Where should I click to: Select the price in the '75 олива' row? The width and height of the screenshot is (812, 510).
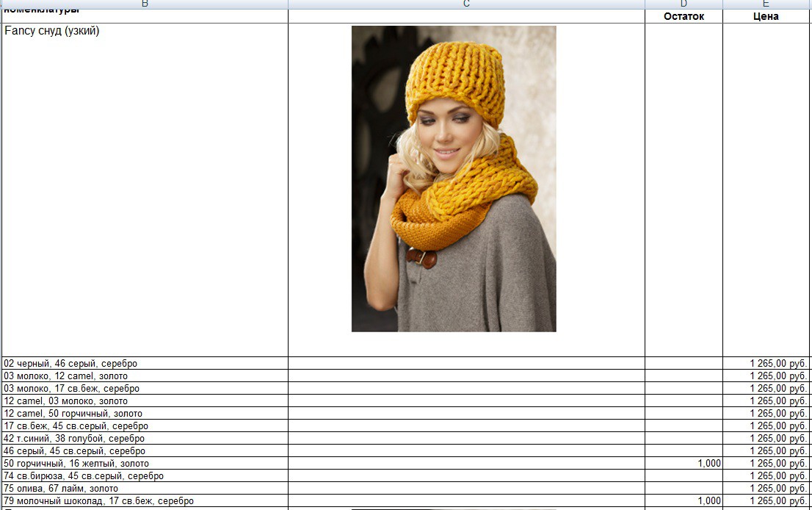[766, 488]
